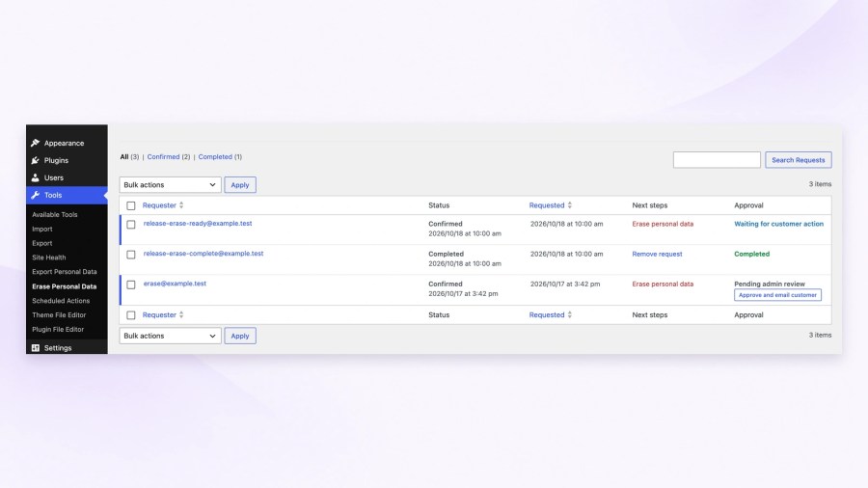Sort by Requester arrows in bottom footer
This screenshot has width=868, height=488.
181,314
